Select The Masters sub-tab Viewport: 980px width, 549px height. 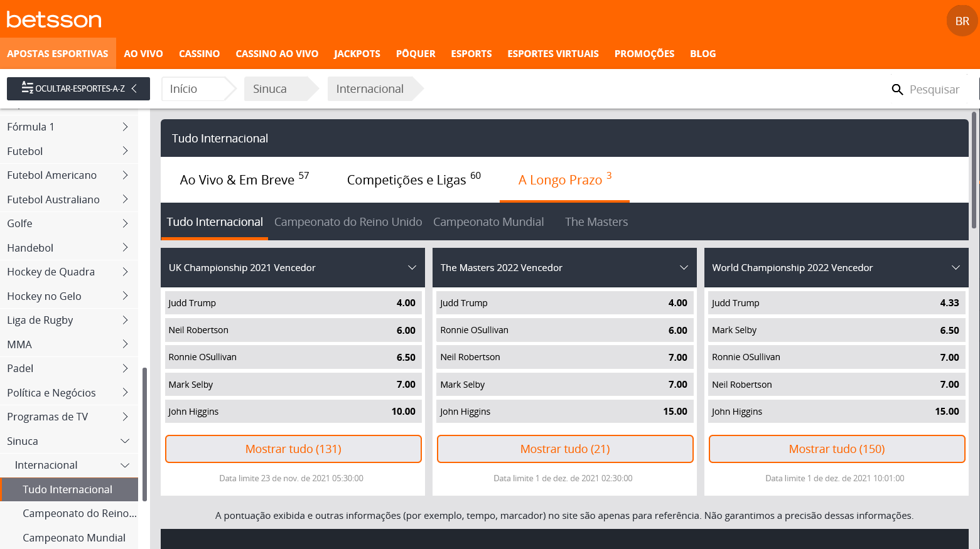596,221
